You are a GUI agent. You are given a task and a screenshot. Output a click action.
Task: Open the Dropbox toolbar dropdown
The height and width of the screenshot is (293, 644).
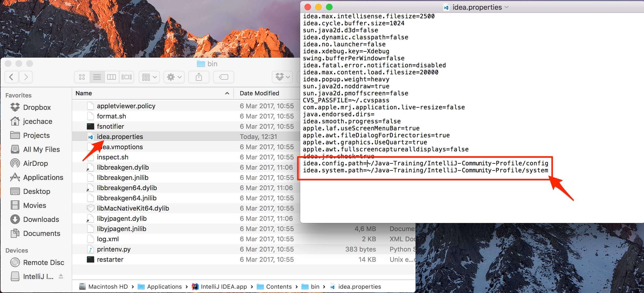pyautogui.click(x=282, y=77)
